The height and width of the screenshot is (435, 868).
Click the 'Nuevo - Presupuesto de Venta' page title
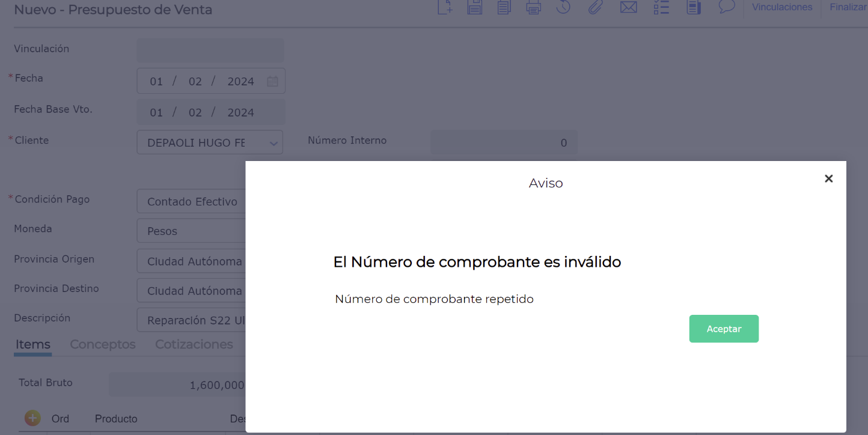click(x=113, y=10)
